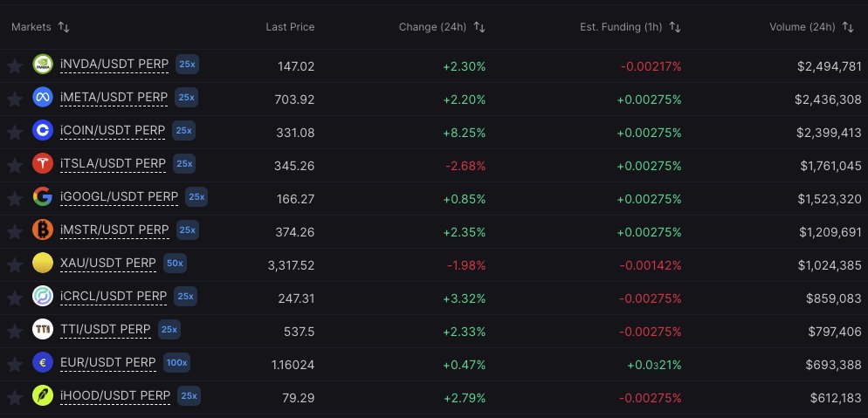The image size is (868, 418).
Task: Open the iGOOGL/USDT PERP market
Action: click(x=119, y=197)
